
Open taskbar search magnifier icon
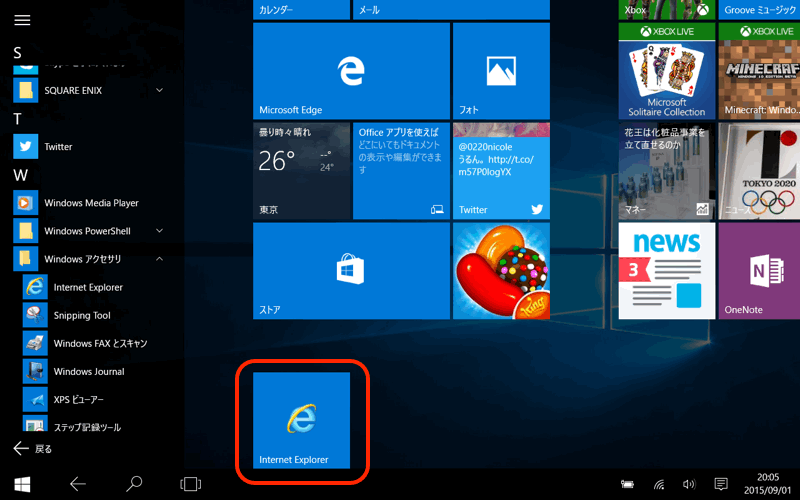click(134, 484)
